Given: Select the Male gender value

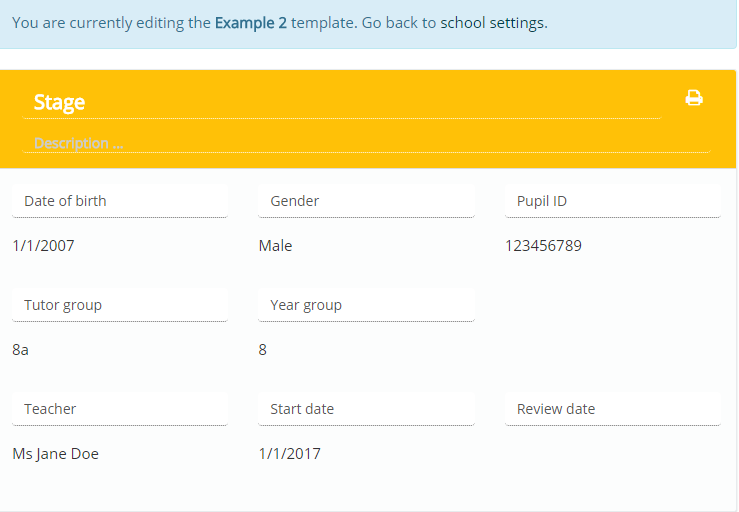Looking at the screenshot, I should coord(275,246).
